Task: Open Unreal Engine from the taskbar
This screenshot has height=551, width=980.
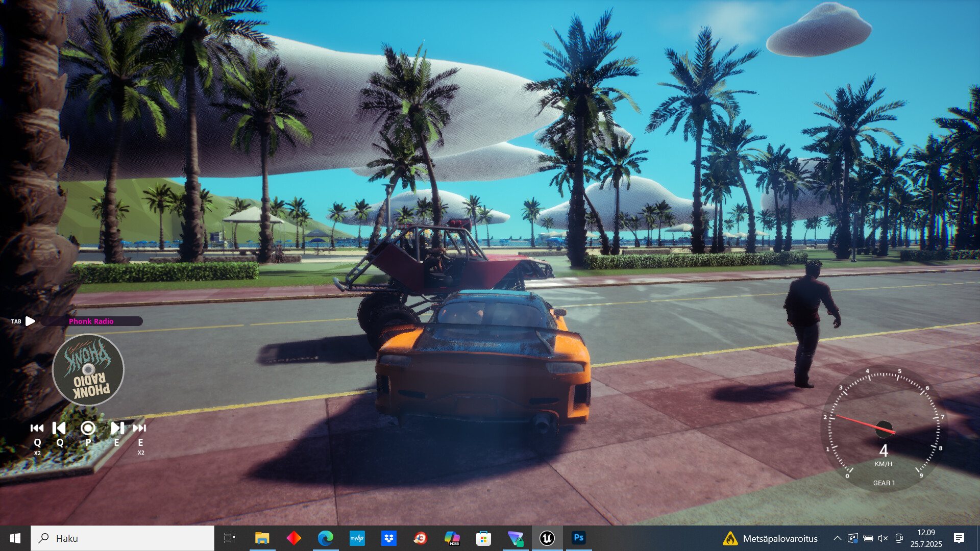Action: coord(547,538)
